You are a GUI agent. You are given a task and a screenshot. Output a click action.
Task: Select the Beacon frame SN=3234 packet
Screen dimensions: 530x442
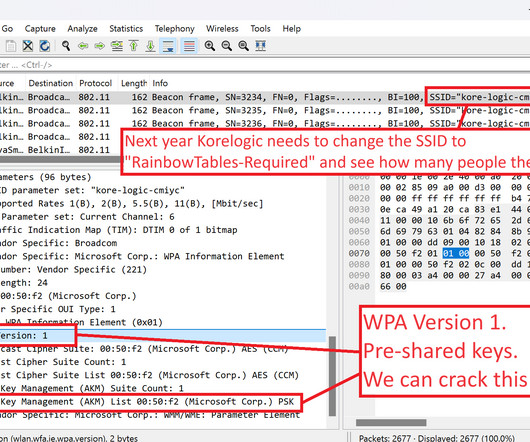[265, 97]
